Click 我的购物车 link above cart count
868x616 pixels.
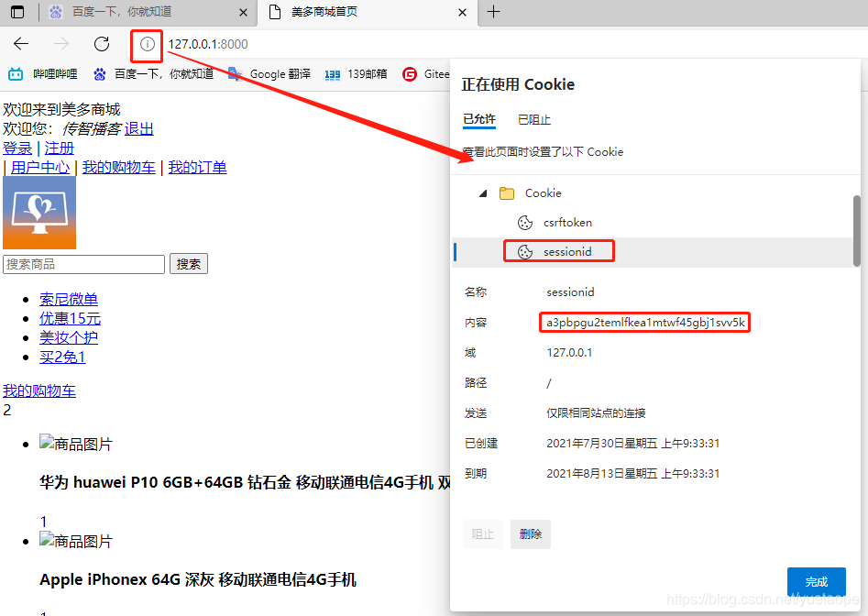(39, 390)
